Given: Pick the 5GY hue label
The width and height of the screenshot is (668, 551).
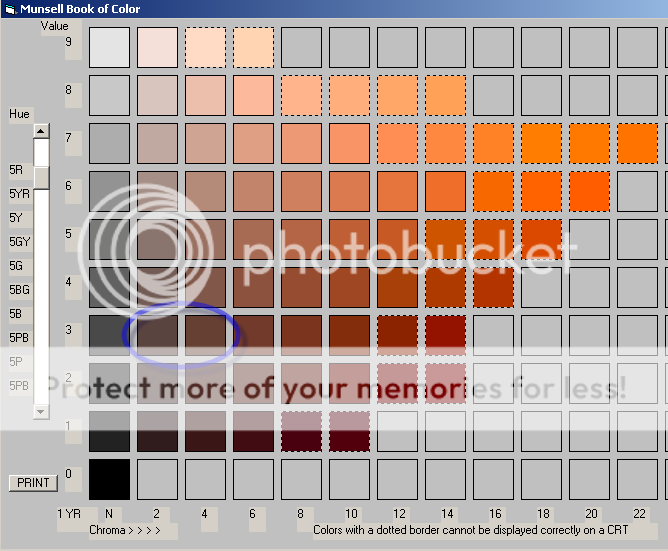Looking at the screenshot, I should 19,241.
